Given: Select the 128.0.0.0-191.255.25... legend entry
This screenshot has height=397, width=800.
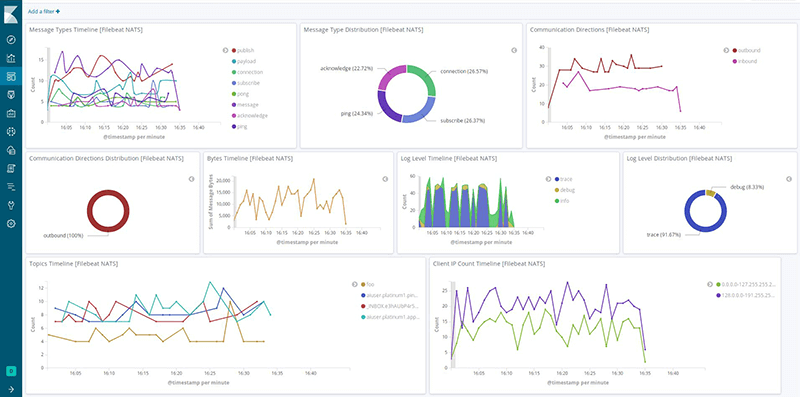Looking at the screenshot, I should pyautogui.click(x=746, y=295).
